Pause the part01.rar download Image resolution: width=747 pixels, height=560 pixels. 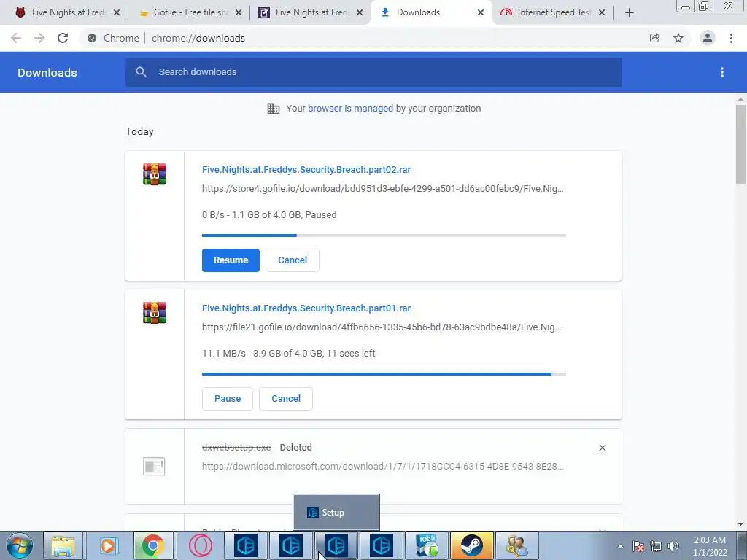(x=228, y=399)
